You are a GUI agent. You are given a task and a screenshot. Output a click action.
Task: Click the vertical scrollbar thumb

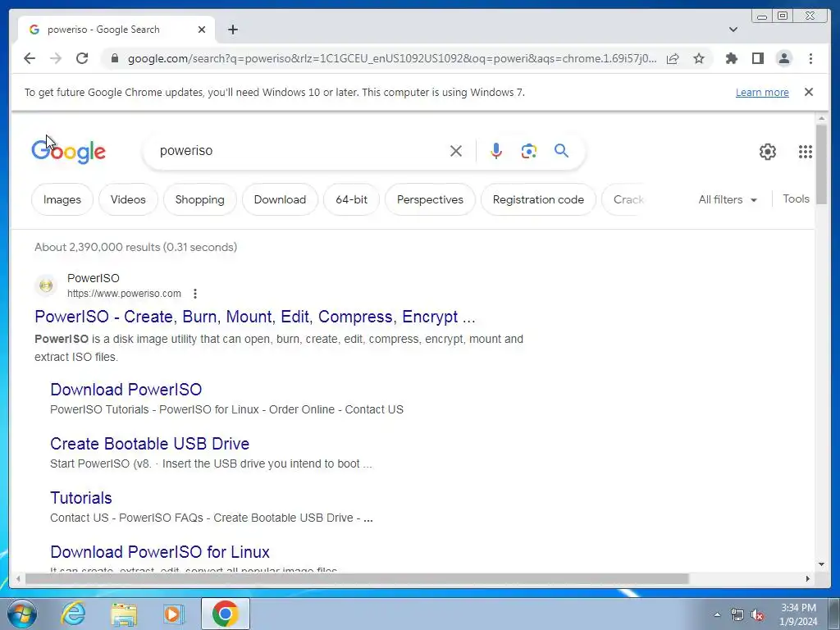pos(821,163)
